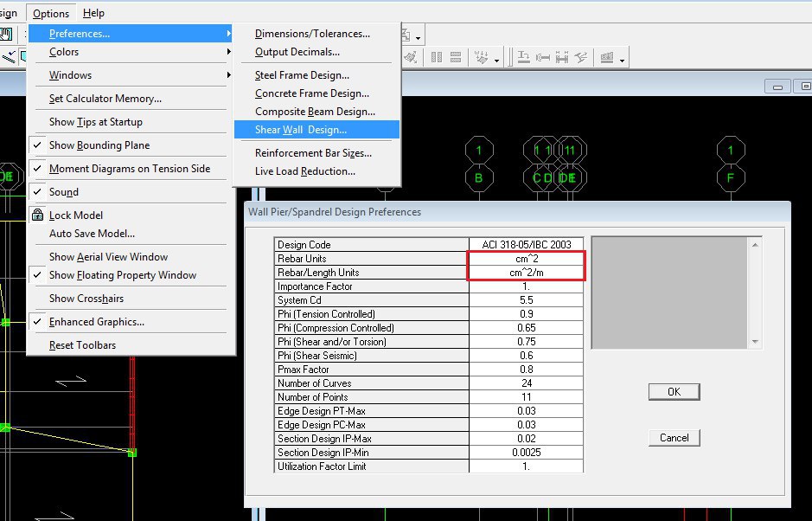Click the padlock icon beside Lock Model
The width and height of the screenshot is (812, 521).
[x=37, y=215]
